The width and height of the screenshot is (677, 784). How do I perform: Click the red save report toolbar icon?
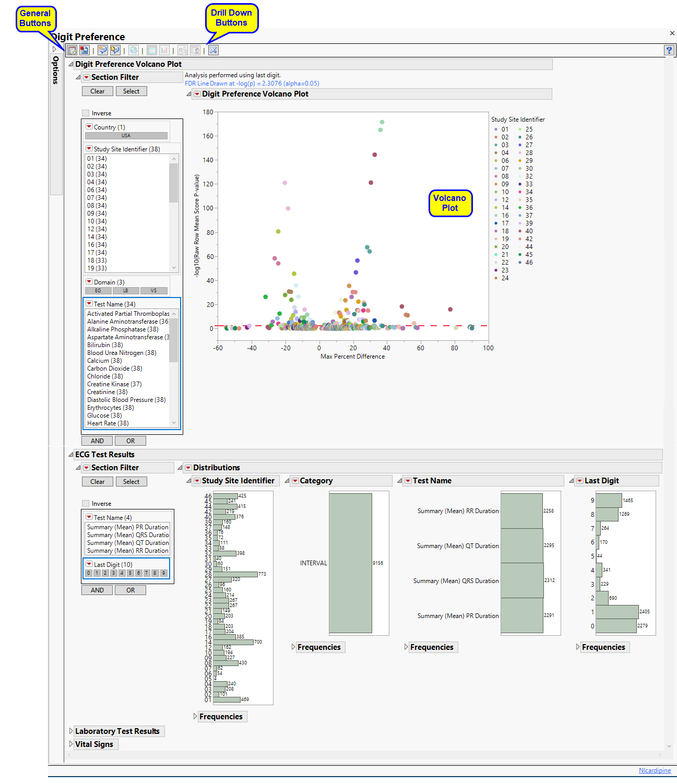click(x=84, y=51)
